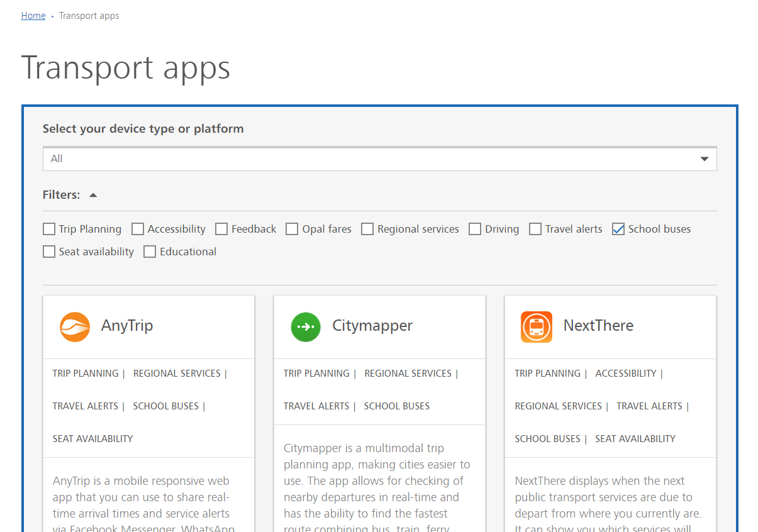The width and height of the screenshot is (758, 532).
Task: Toggle the Driving filter checkbox
Action: (475, 229)
